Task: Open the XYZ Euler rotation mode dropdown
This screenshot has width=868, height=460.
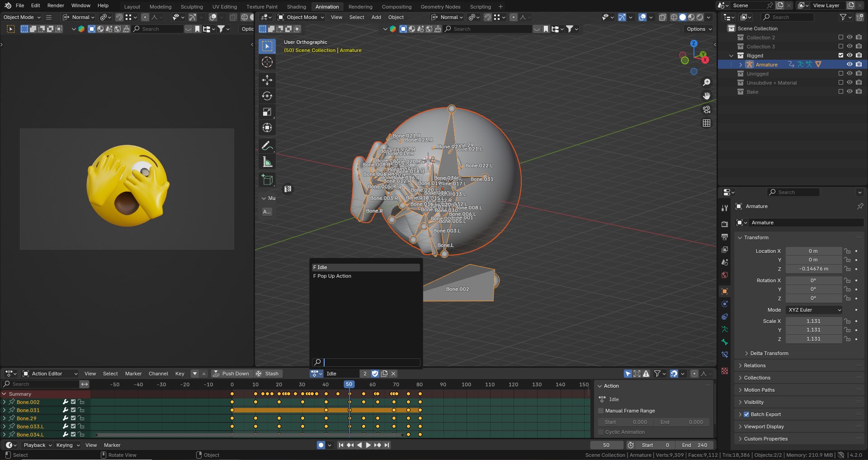Action: (814, 310)
